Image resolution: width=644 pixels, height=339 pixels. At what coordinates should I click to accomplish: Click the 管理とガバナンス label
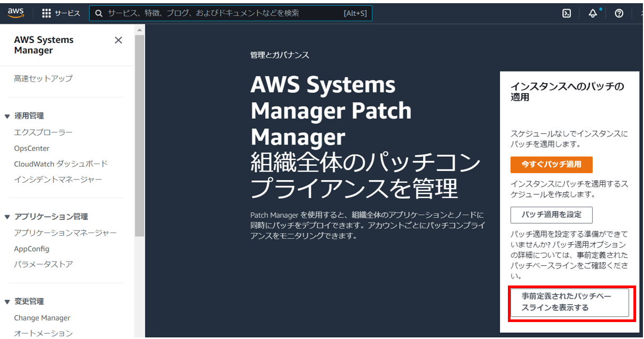tap(280, 55)
